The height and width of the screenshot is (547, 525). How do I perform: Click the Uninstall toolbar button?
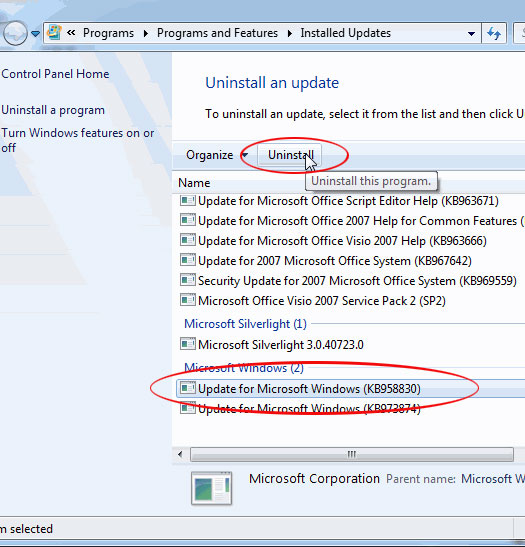290,155
